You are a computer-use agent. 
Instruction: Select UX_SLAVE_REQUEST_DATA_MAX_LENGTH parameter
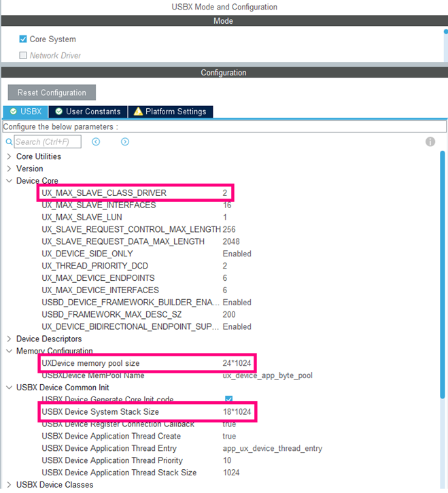123,242
